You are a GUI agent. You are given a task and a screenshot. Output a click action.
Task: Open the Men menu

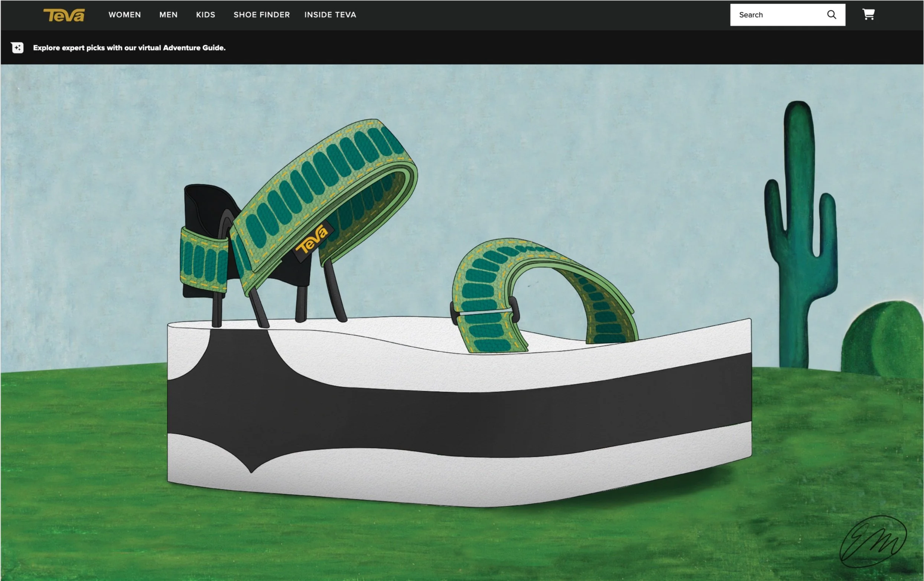169,14
